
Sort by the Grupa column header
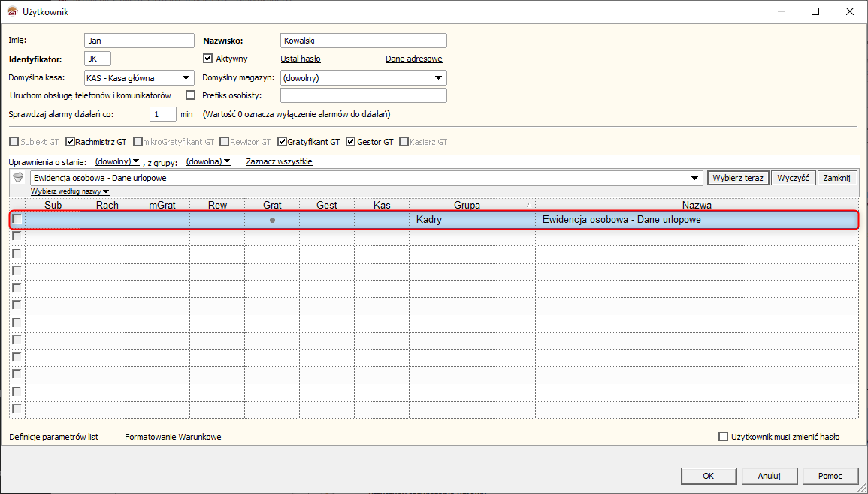tap(472, 205)
